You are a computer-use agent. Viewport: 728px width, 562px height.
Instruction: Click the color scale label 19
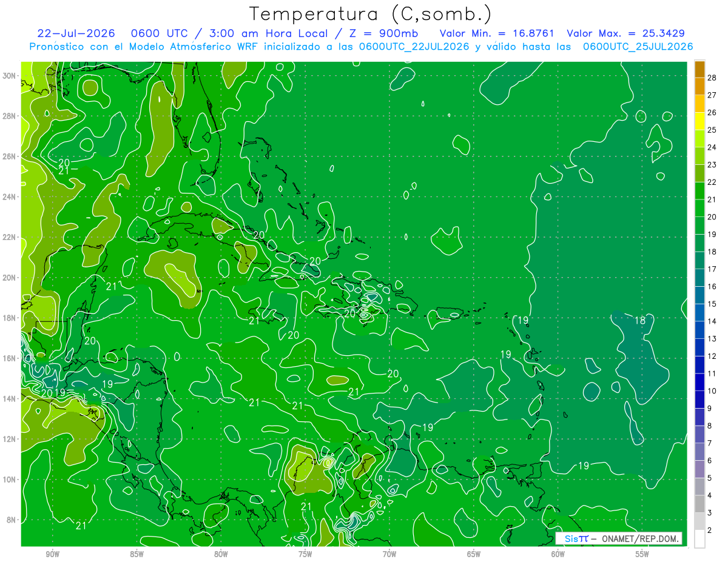tap(712, 235)
